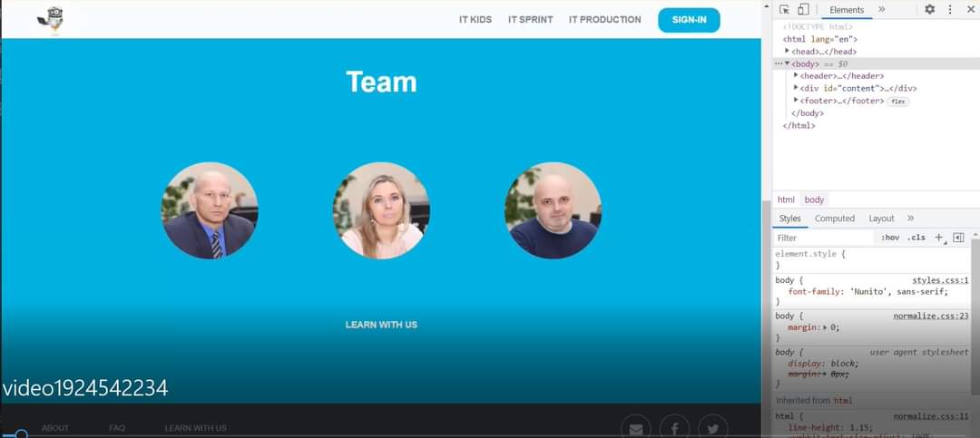Open IT SPRINT navigation item
The width and height of the screenshot is (980, 438).
coord(531,20)
